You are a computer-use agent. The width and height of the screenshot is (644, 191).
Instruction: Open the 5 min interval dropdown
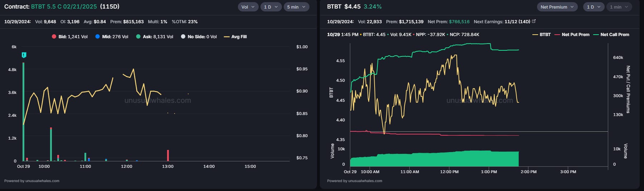point(296,7)
